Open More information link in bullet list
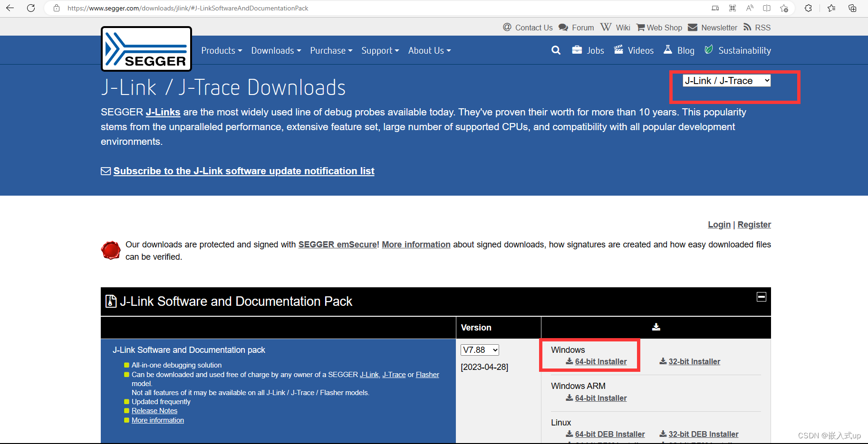The height and width of the screenshot is (444, 868). pyautogui.click(x=158, y=420)
